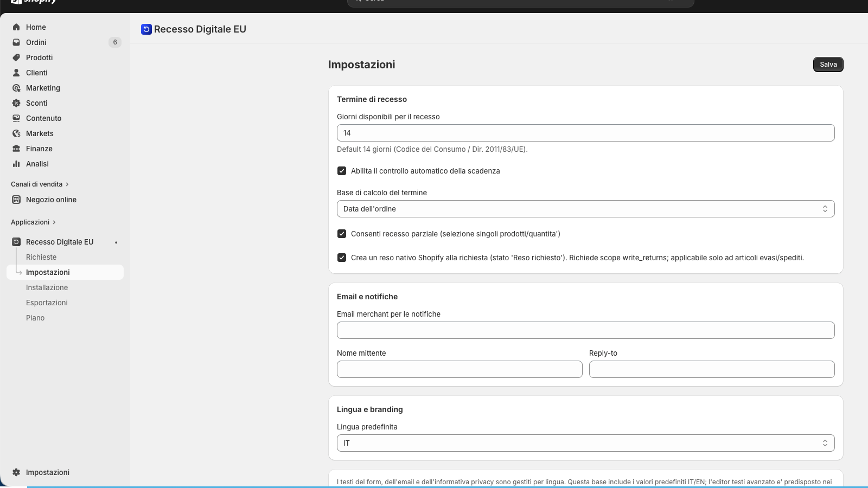Open the Home menu item
868x488 pixels.
[65, 27]
